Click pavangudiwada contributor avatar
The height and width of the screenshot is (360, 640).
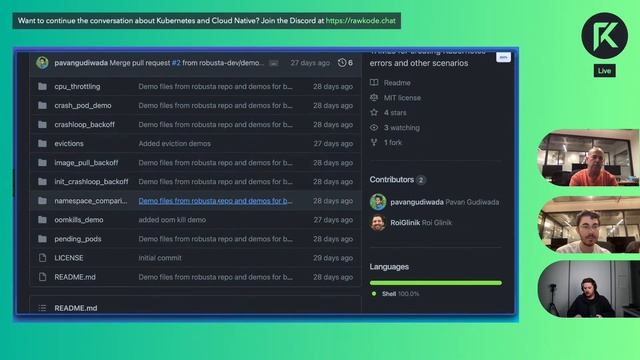click(x=378, y=202)
